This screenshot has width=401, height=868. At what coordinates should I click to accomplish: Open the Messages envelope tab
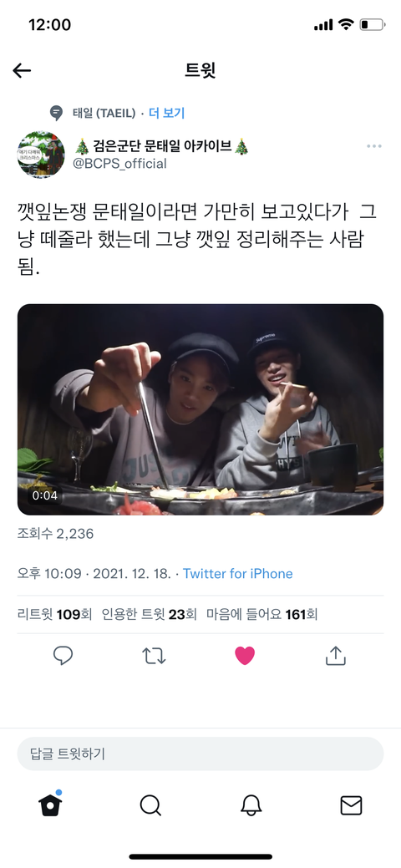[351, 805]
